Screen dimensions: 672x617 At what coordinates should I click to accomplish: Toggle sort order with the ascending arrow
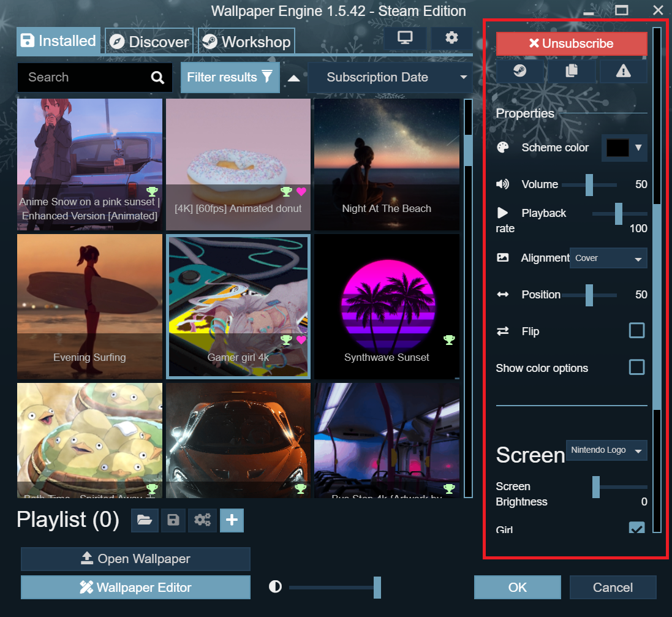[293, 78]
